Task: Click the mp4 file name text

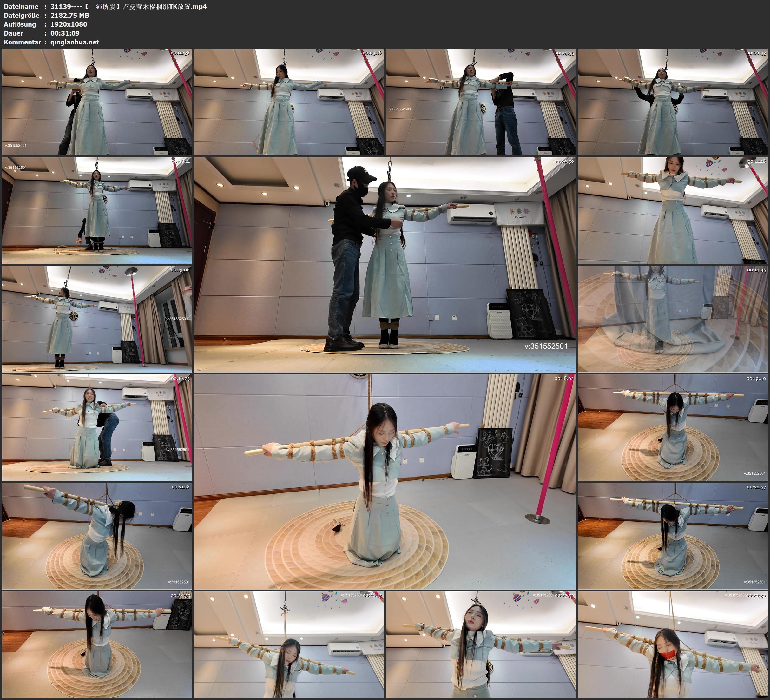Action: click(128, 6)
